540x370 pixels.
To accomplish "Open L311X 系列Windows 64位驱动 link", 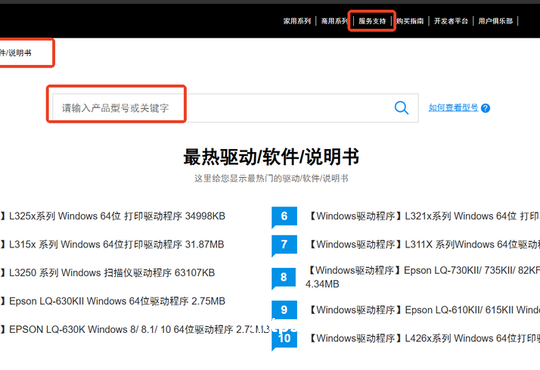I will [423, 244].
